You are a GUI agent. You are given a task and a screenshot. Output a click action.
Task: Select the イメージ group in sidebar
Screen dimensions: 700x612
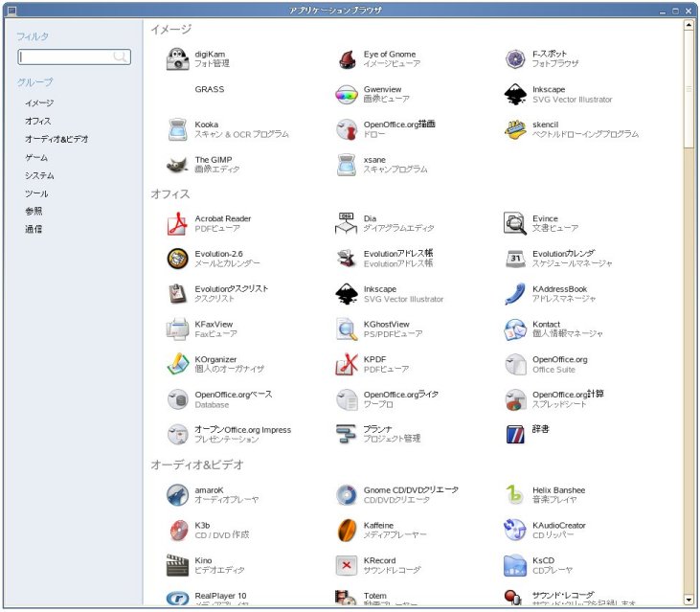tap(39, 103)
